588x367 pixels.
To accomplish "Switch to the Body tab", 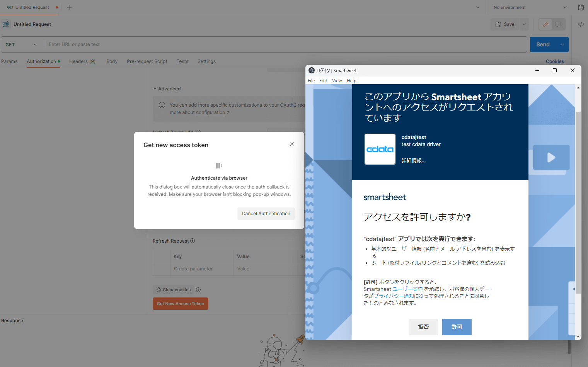I will point(112,61).
